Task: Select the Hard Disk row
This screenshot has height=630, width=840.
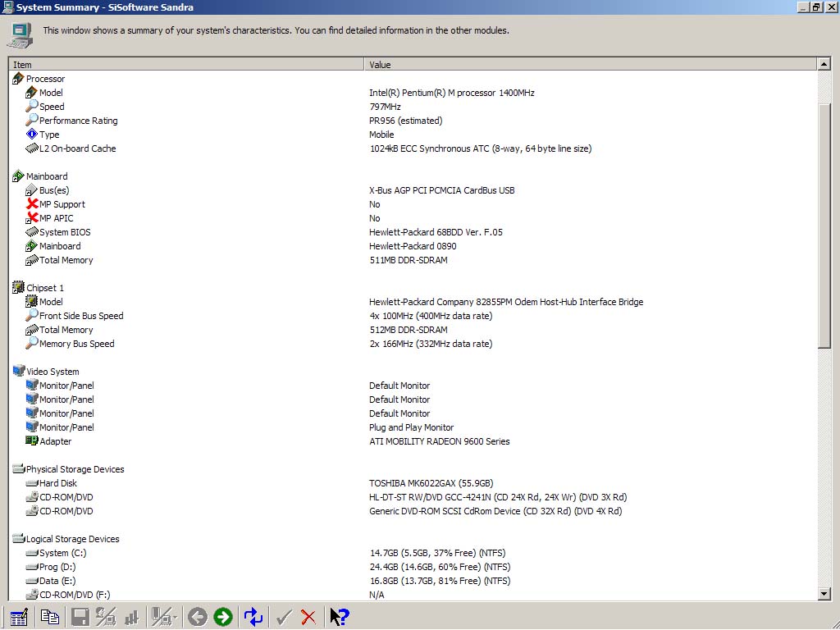Action: 58,482
